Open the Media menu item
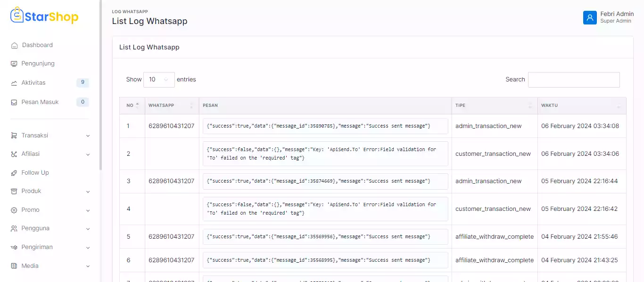Viewport: 644px width, 282px height. (30, 266)
